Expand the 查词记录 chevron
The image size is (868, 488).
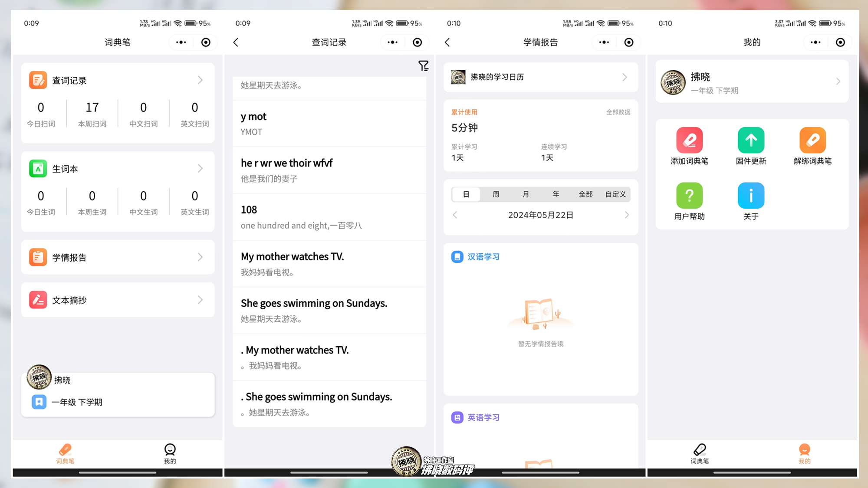pos(200,80)
